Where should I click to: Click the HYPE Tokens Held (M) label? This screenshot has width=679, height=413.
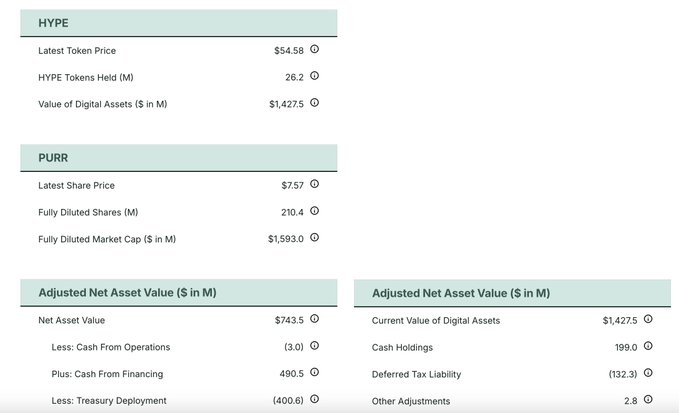coord(86,77)
